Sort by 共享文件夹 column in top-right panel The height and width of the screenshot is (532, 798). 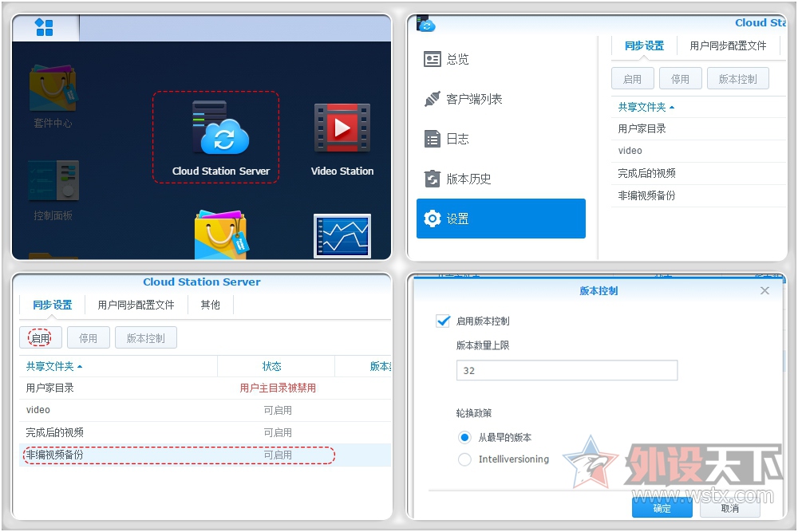pos(646,107)
